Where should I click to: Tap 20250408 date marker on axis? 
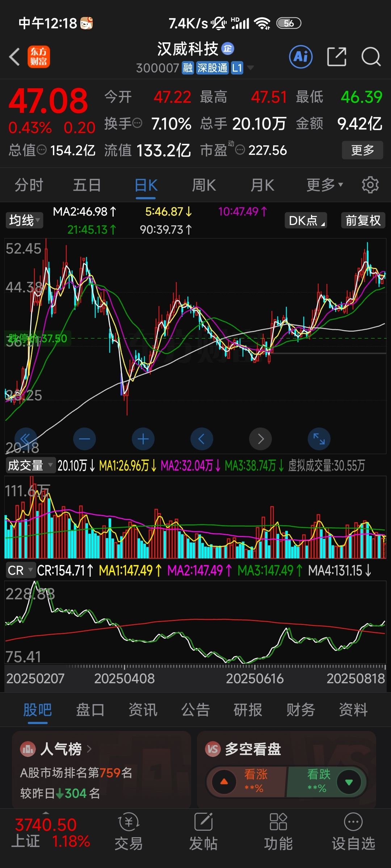(125, 678)
